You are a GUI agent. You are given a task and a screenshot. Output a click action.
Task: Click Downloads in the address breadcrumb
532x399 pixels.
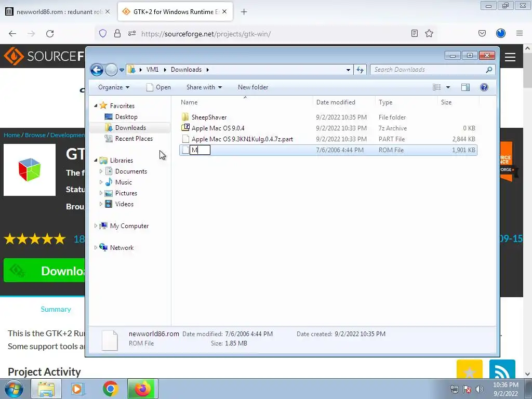(187, 70)
